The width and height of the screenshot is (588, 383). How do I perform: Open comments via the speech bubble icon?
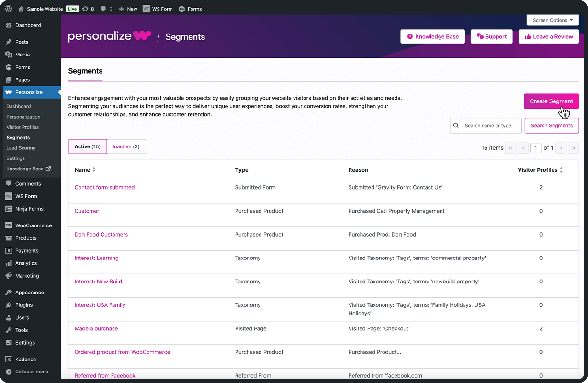(103, 8)
